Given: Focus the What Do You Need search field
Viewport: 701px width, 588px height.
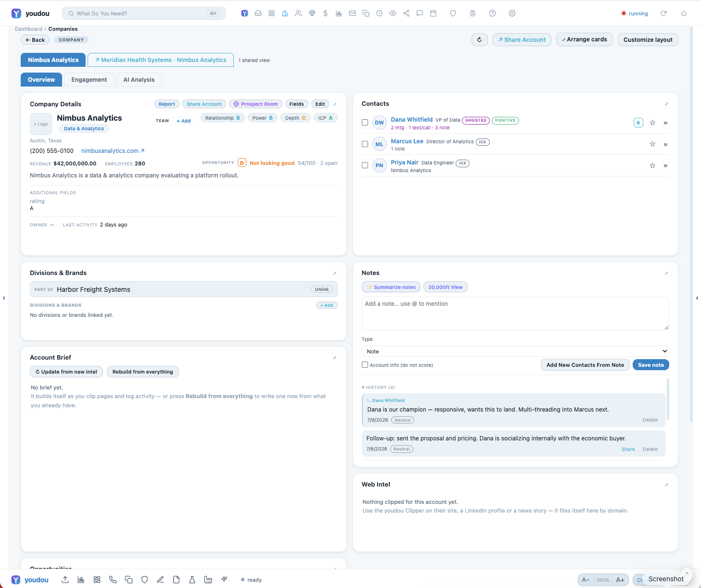Looking at the screenshot, I should [x=144, y=13].
